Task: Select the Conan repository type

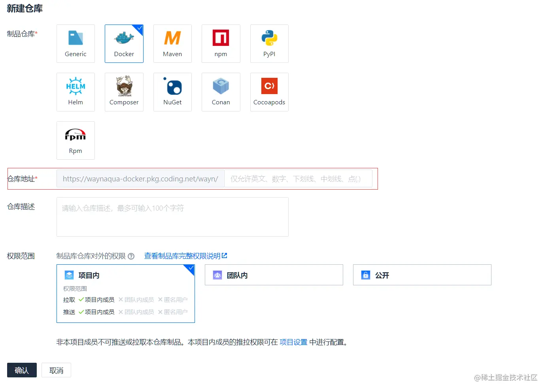Action: (221, 92)
